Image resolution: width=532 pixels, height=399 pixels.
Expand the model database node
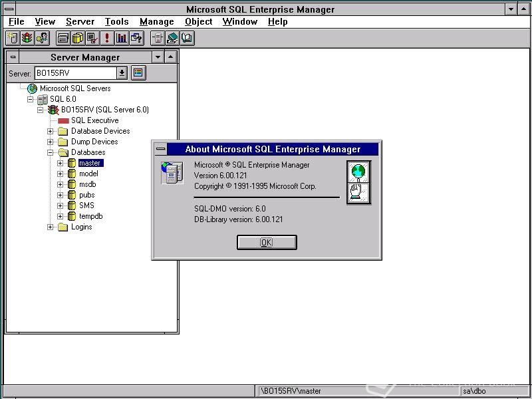60,174
